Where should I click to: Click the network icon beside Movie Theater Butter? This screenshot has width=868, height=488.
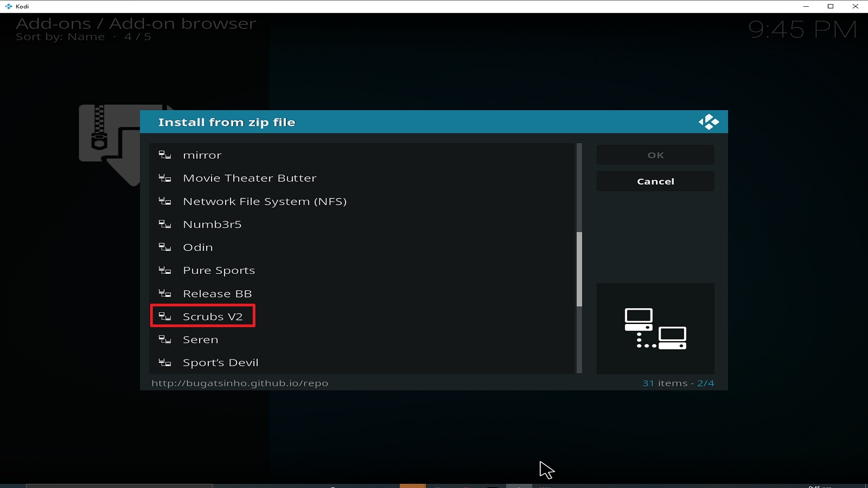[x=165, y=178]
